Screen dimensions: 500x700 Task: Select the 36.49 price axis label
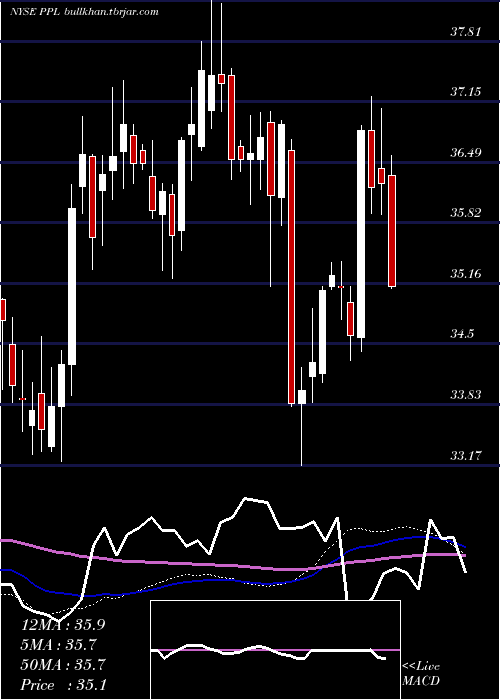coord(465,153)
